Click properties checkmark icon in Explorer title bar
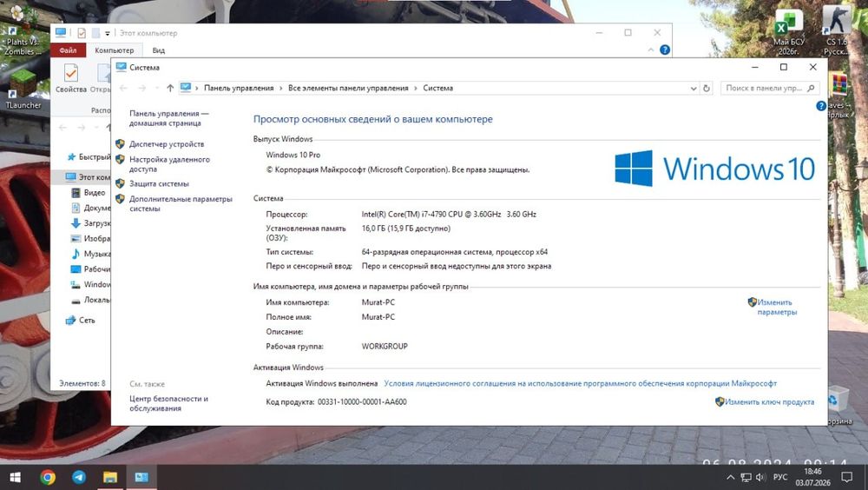The image size is (868, 490). 82,33
